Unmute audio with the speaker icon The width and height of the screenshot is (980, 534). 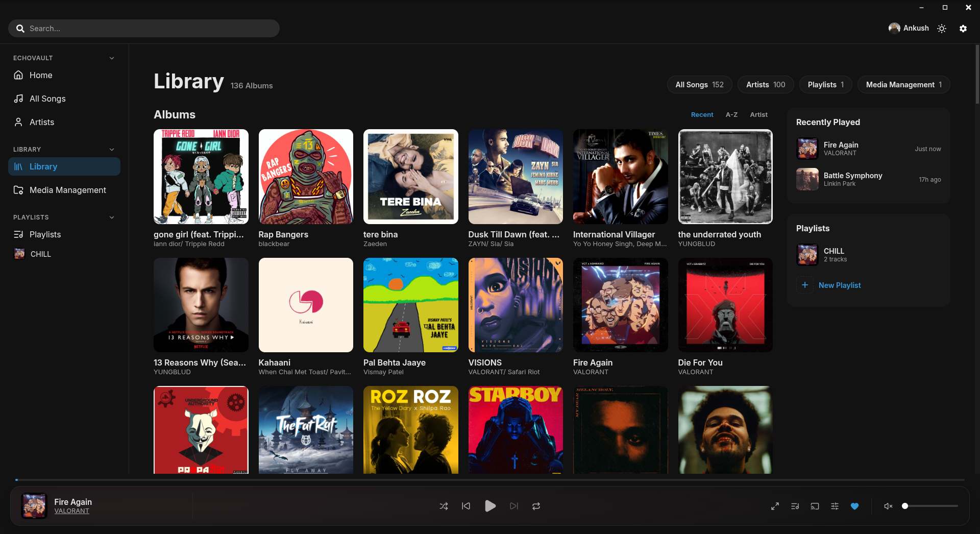point(888,506)
